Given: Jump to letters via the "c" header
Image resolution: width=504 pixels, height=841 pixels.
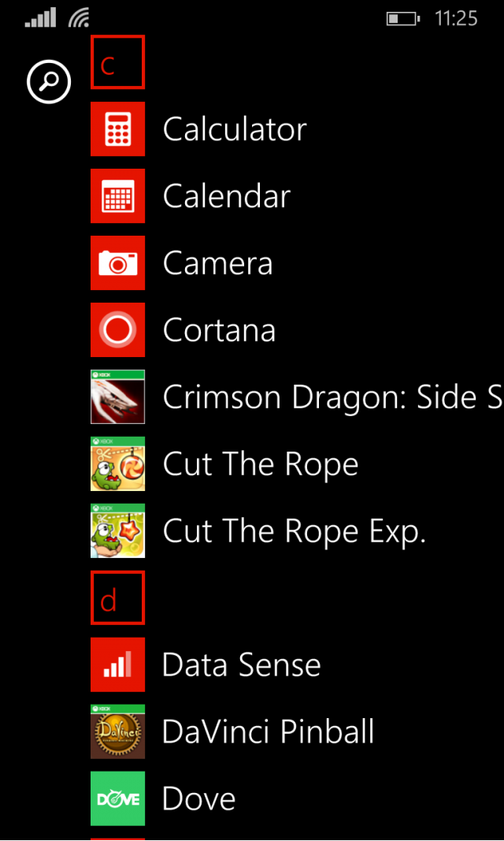Looking at the screenshot, I should (x=117, y=61).
